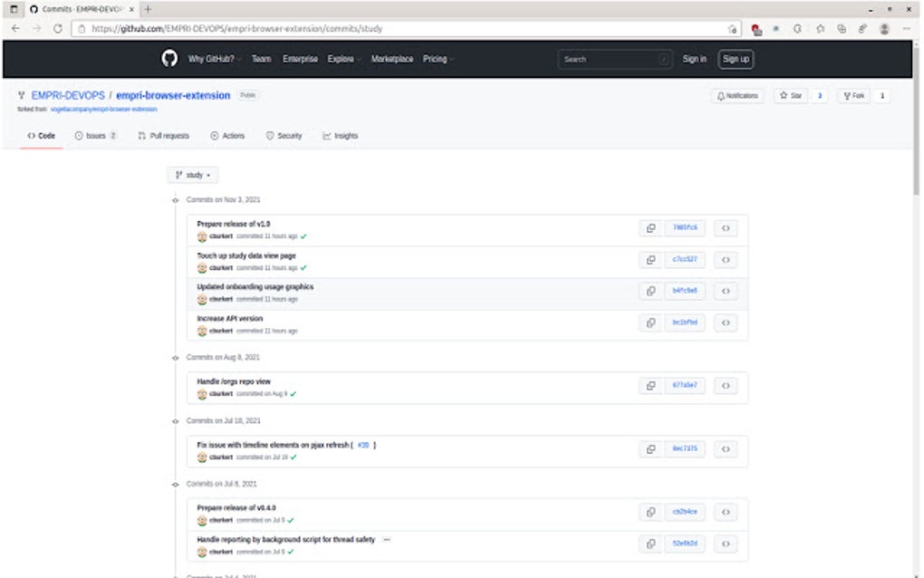
Task: Browse code at "Fix issue with timeline elements" commit
Action: pyautogui.click(x=725, y=448)
